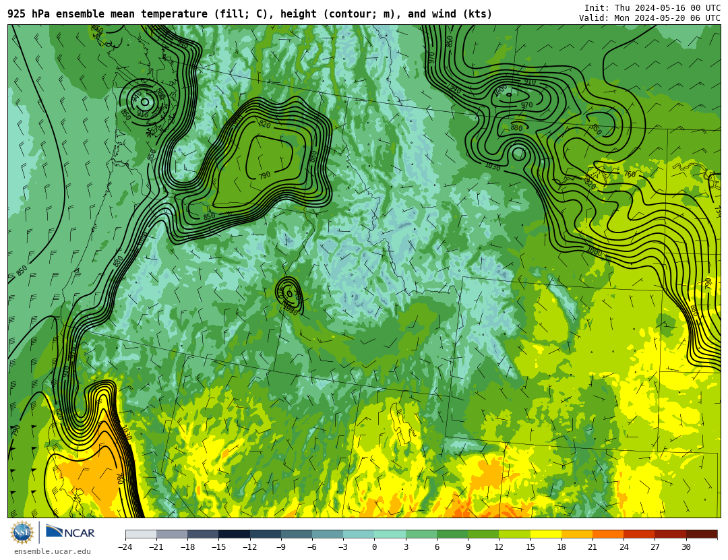Pick the colorbar swatch between -24 and -21

coord(141,534)
